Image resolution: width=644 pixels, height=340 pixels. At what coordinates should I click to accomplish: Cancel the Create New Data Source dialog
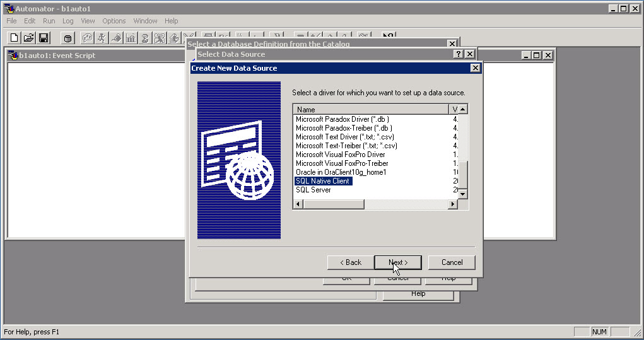pyautogui.click(x=452, y=262)
